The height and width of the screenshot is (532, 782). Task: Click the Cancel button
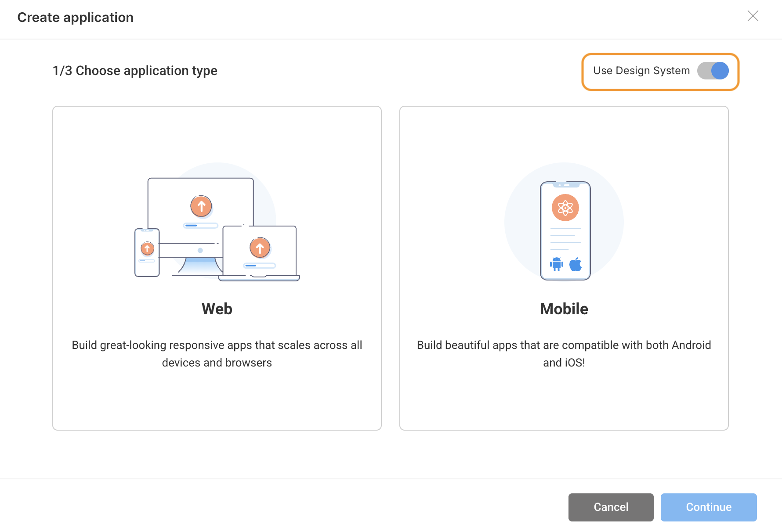pos(611,507)
